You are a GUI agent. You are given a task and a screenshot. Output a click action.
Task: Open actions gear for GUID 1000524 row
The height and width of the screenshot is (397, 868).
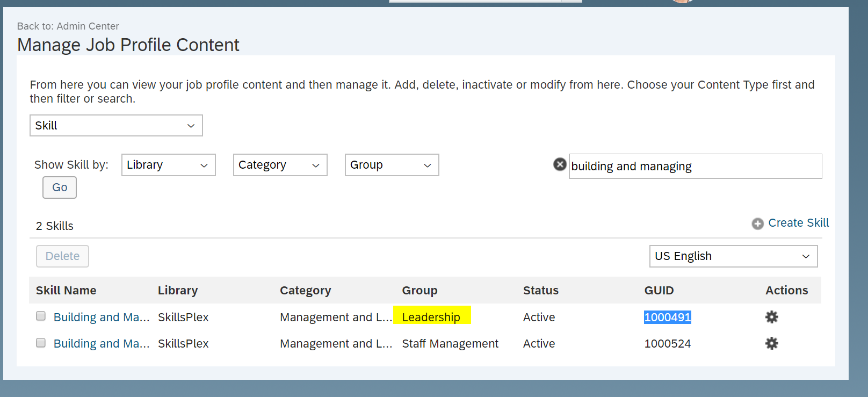[772, 343]
